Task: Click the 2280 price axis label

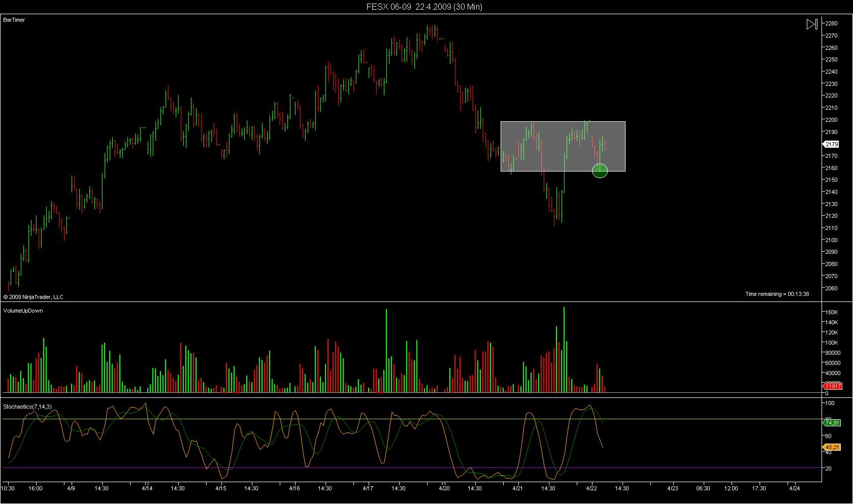Action: [831, 23]
